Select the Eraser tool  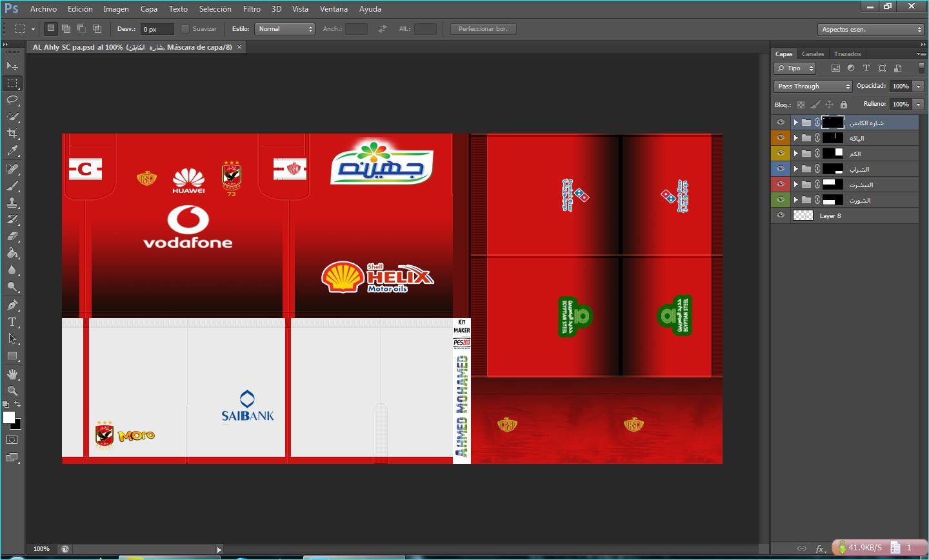click(x=12, y=236)
